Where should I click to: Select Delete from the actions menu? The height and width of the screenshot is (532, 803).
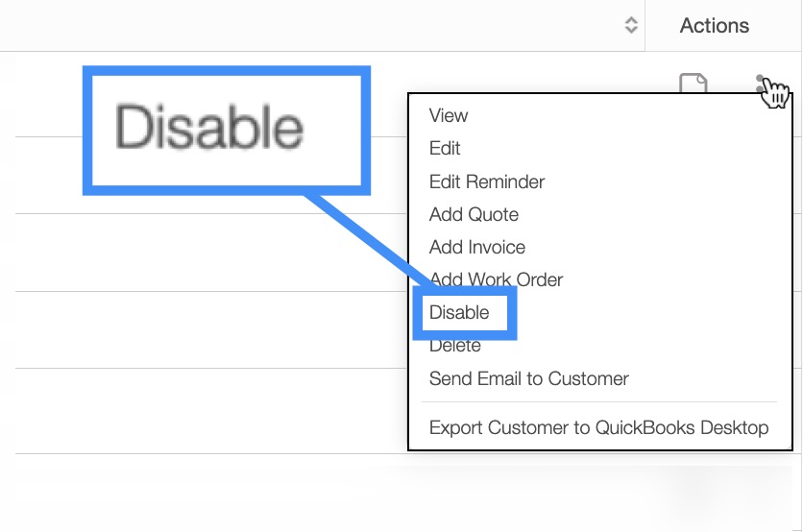(455, 346)
